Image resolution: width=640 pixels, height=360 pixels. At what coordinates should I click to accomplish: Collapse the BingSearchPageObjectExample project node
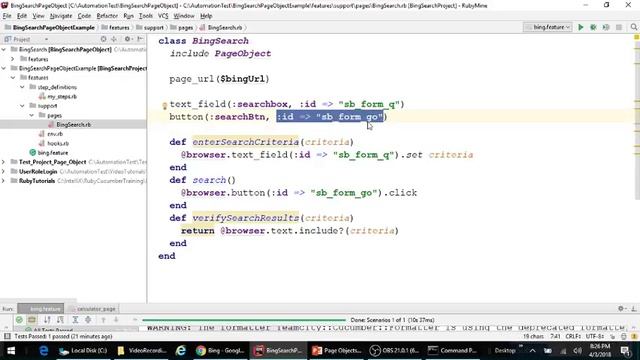click(x=4, y=68)
